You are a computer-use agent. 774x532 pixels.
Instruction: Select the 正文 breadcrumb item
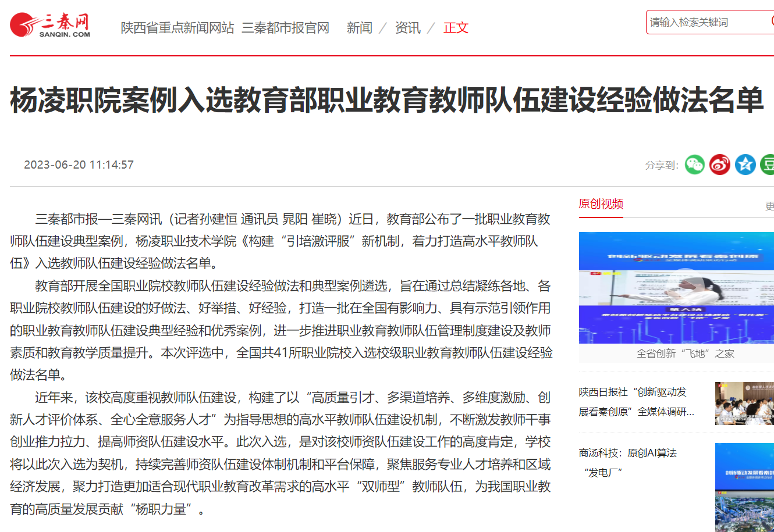coord(456,28)
